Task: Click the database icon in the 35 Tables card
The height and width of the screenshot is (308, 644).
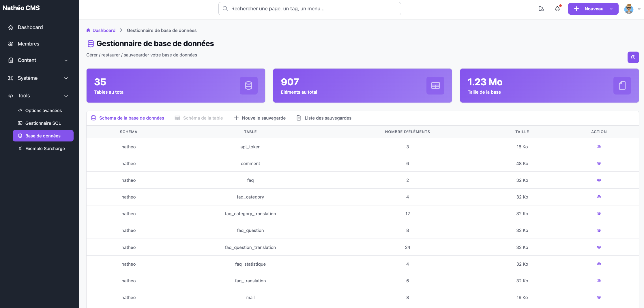Action: (248, 85)
